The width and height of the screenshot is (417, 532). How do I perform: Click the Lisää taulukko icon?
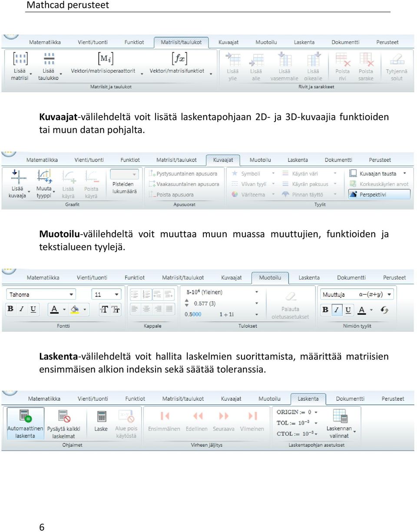tap(49, 59)
